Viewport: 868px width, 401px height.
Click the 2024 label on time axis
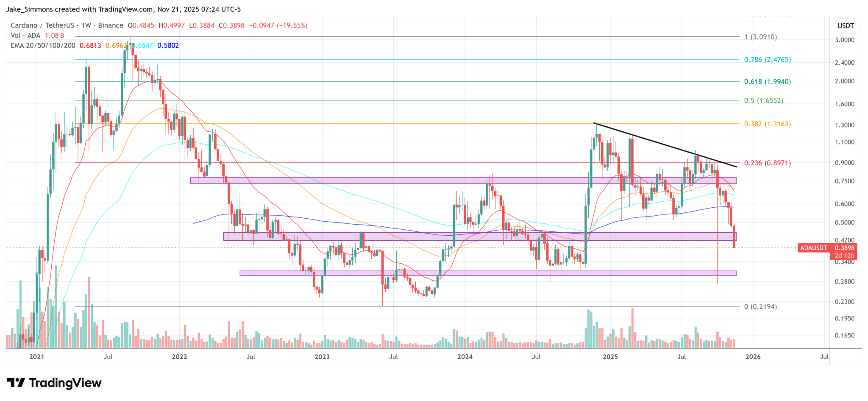(465, 357)
